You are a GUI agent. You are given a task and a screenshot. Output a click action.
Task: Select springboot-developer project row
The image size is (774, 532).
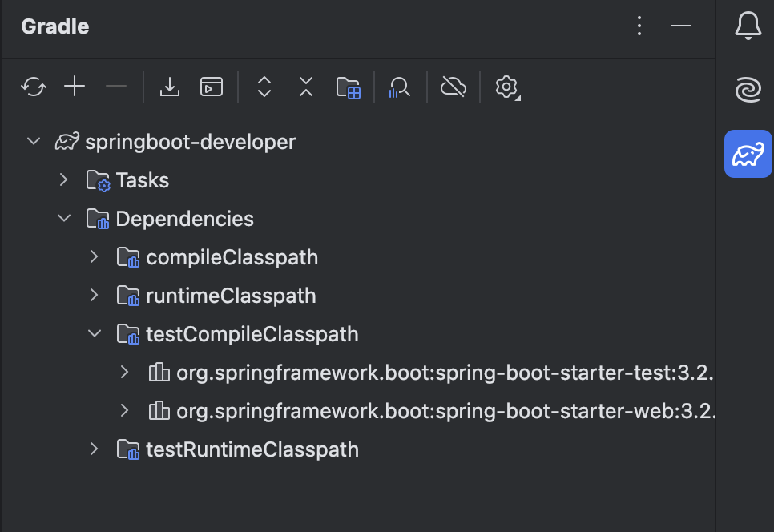[x=358, y=142]
